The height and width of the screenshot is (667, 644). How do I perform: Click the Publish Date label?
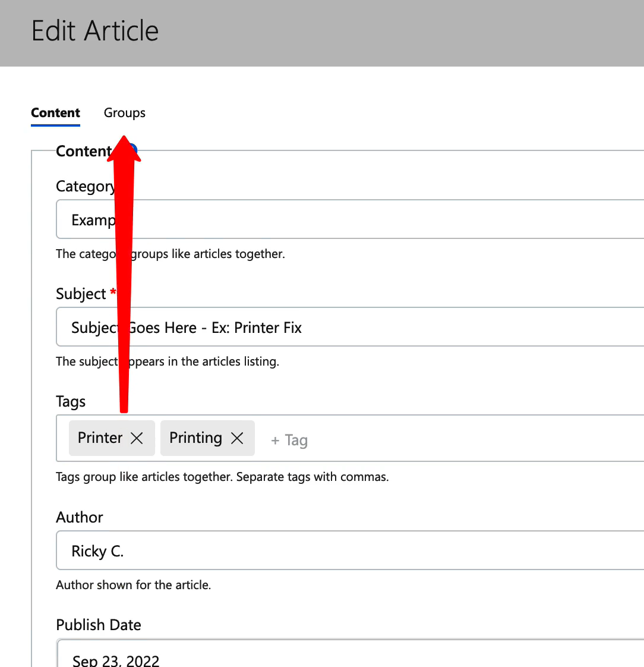(x=99, y=625)
